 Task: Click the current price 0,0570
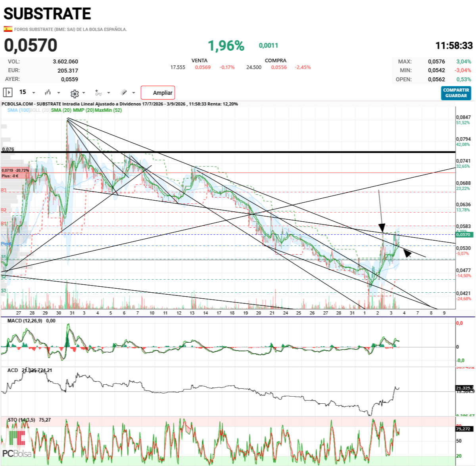coord(31,45)
